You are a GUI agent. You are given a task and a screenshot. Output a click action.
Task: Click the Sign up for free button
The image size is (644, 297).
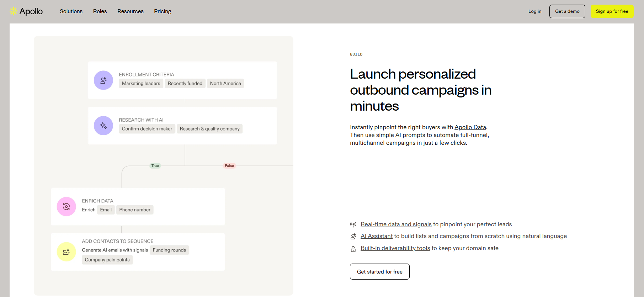pos(612,11)
